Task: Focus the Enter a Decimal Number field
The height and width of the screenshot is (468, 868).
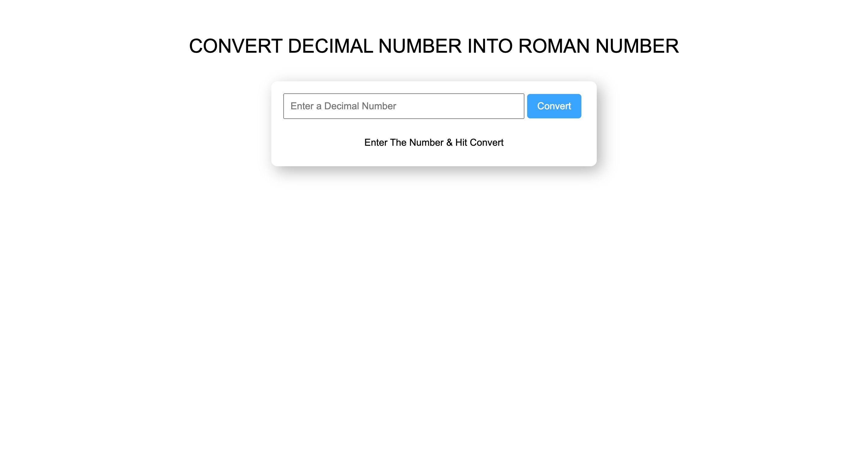Action: click(x=403, y=106)
